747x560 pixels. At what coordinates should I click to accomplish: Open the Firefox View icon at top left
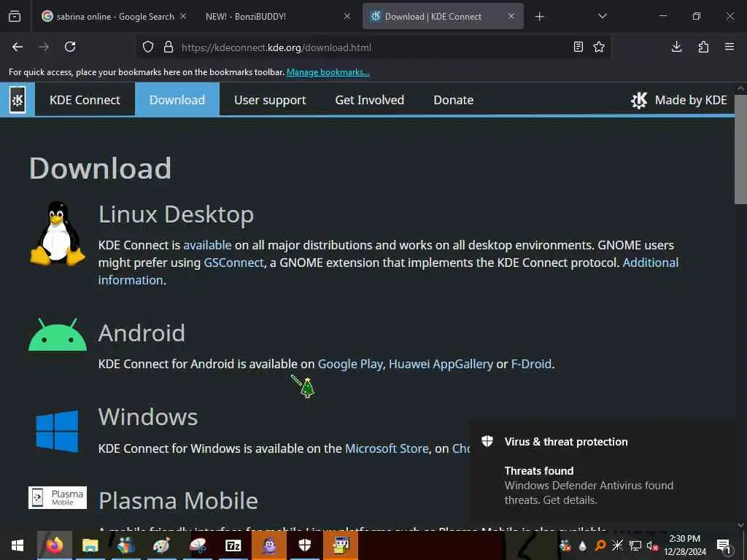pyautogui.click(x=15, y=16)
